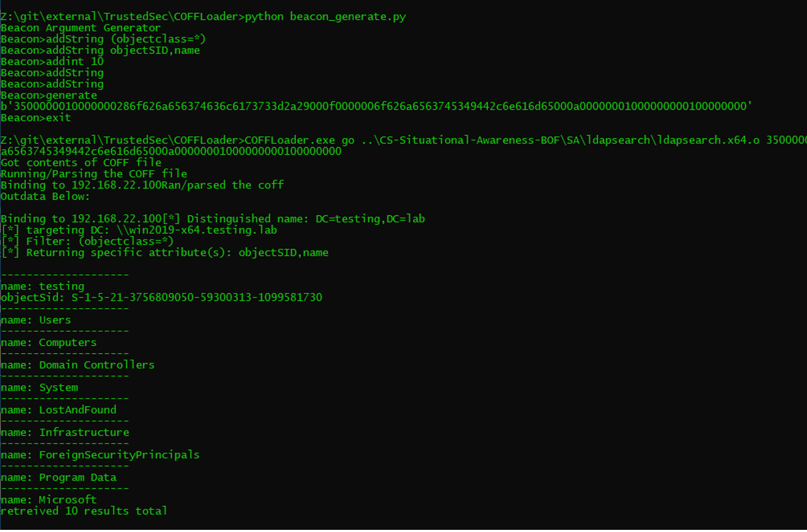Click the generated hex byte string output

coord(376,106)
